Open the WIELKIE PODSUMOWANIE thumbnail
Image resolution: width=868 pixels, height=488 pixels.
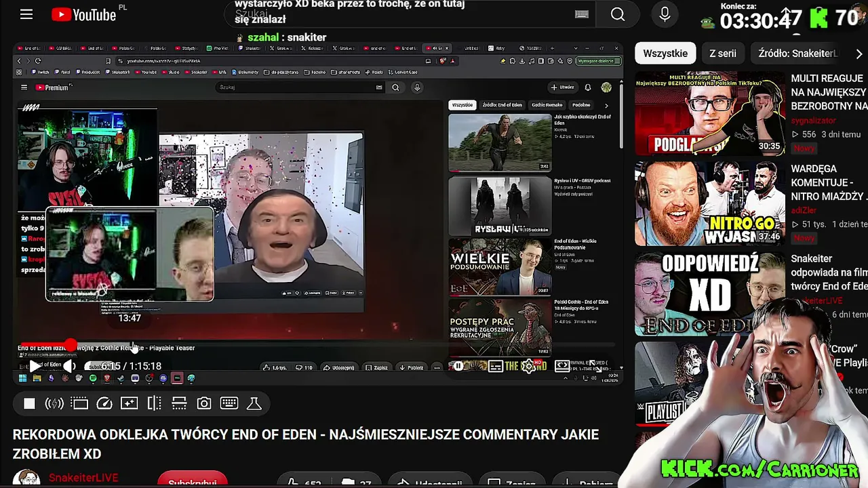click(500, 267)
